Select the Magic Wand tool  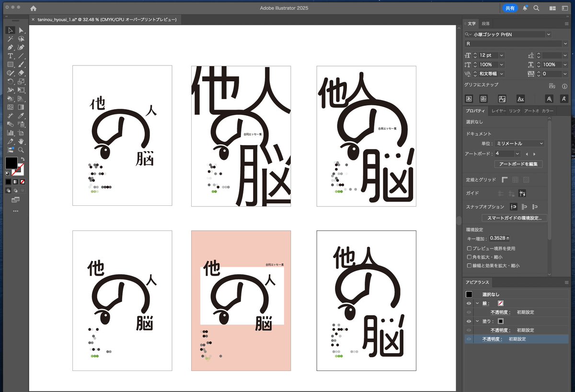[11, 39]
